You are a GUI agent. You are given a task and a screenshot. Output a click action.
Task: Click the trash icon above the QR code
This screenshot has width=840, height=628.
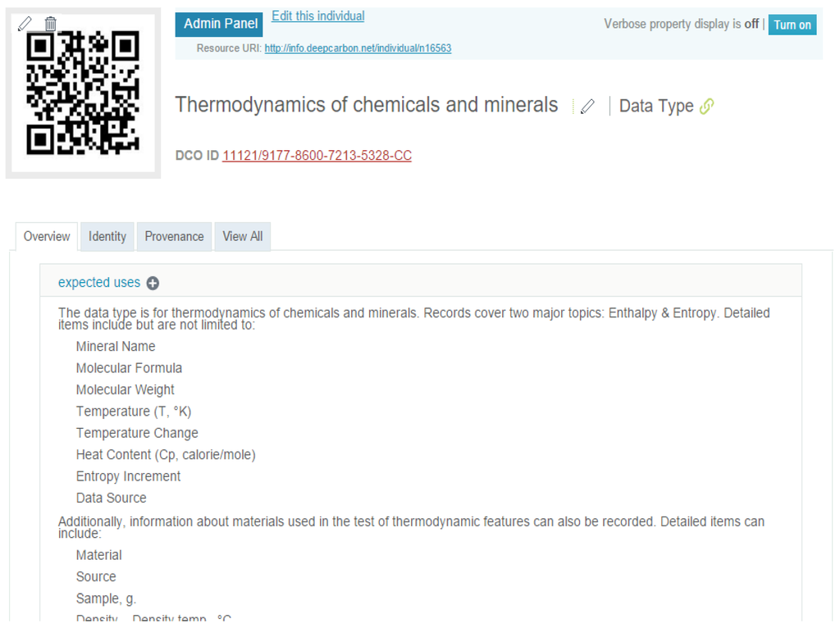tap(51, 23)
